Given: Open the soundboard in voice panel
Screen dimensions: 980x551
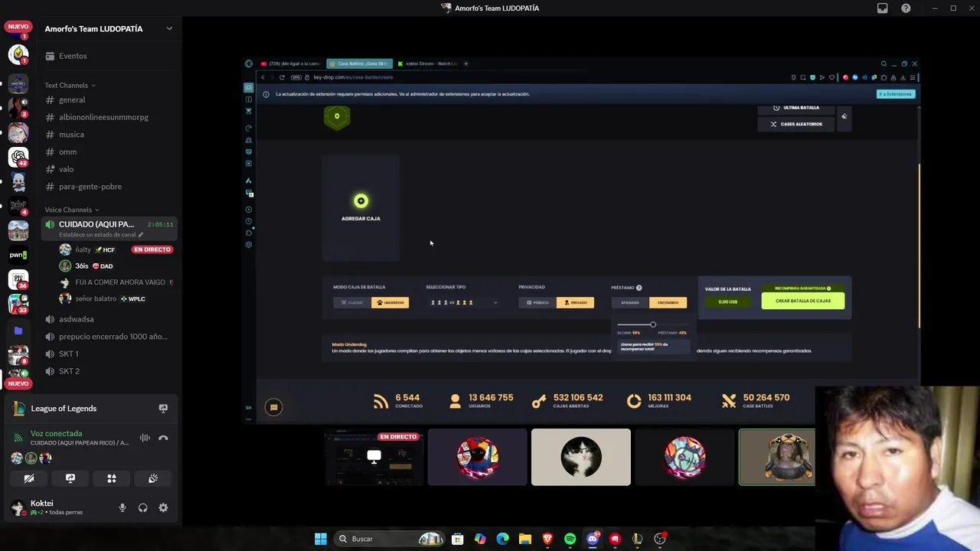Looking at the screenshot, I should point(153,478).
